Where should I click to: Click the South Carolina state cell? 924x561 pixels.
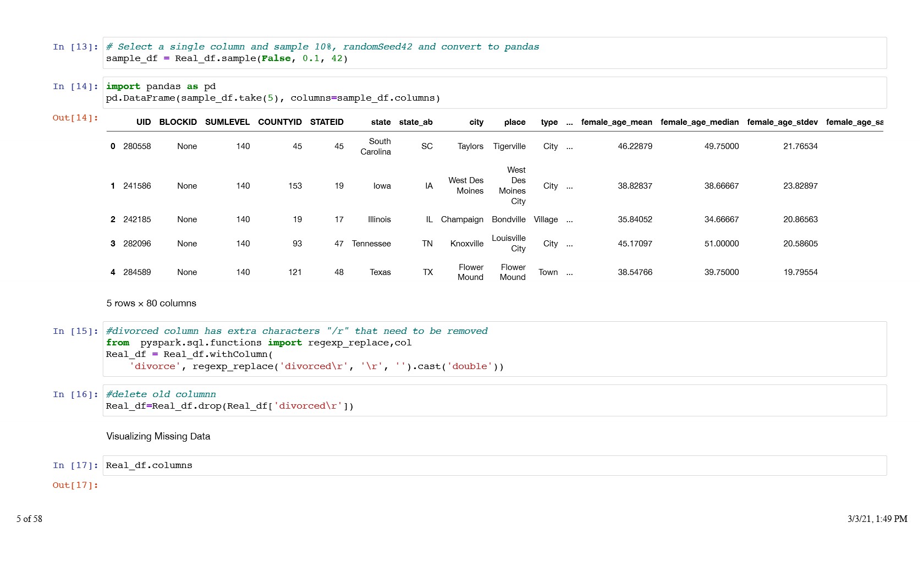click(x=376, y=146)
